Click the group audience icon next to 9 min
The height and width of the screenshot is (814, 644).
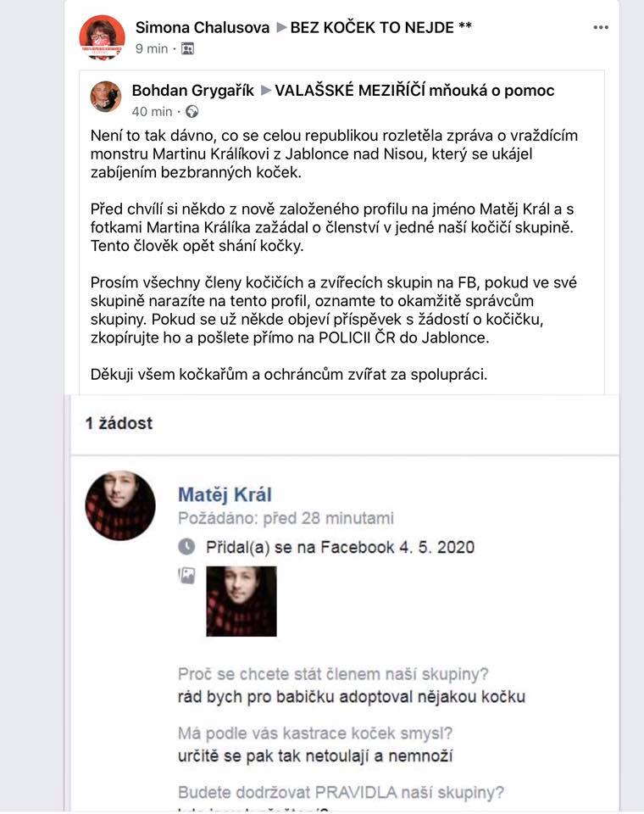[x=187, y=49]
